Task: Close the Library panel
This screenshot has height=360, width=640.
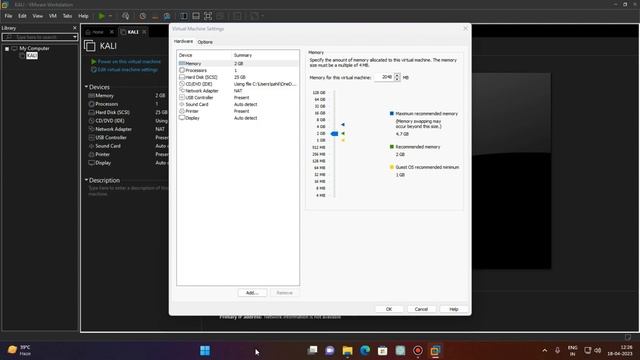Action: [x=74, y=28]
